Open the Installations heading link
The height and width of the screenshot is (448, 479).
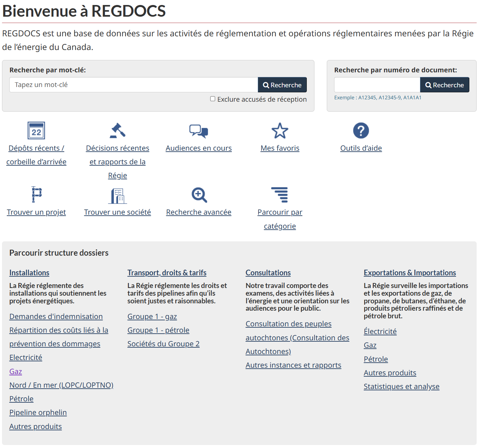[29, 273]
